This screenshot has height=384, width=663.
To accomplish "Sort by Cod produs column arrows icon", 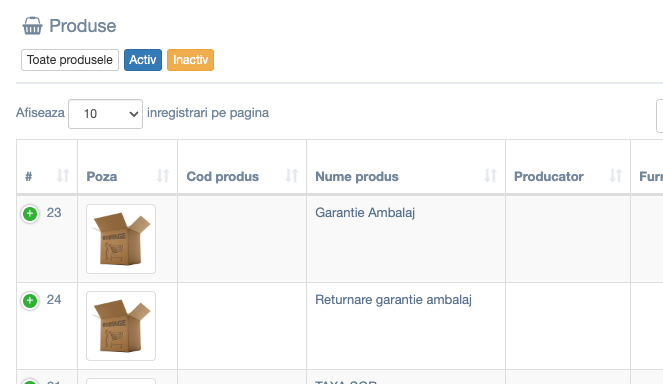I will [x=292, y=176].
